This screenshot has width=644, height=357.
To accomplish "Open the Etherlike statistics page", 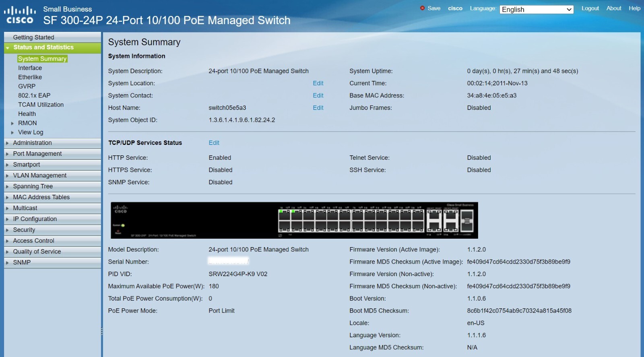I will click(30, 77).
